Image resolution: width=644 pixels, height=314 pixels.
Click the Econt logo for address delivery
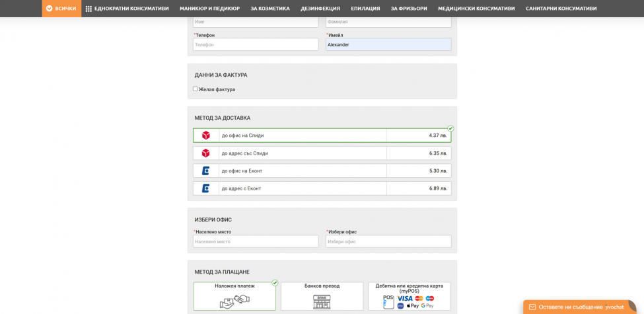[x=206, y=188]
